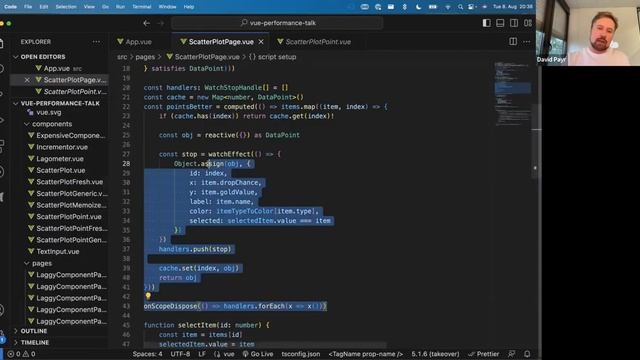Open the Help menu
The height and width of the screenshot is (360, 640).
click(189, 7)
